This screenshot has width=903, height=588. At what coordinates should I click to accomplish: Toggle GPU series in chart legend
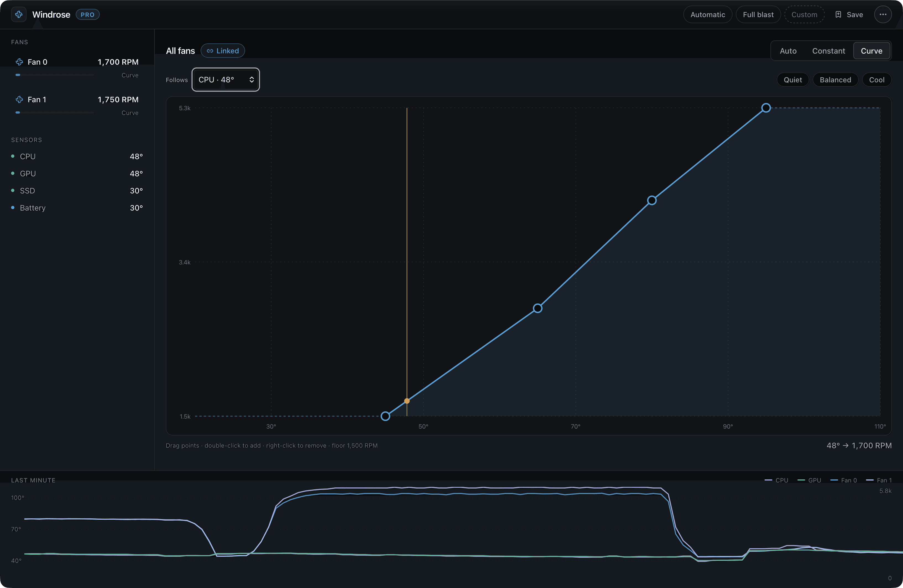point(809,480)
